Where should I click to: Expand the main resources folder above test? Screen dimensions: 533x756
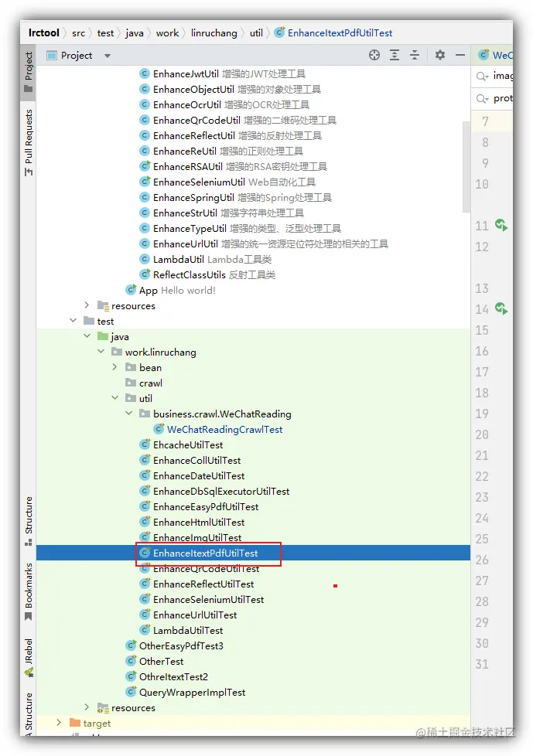pyautogui.click(x=87, y=305)
